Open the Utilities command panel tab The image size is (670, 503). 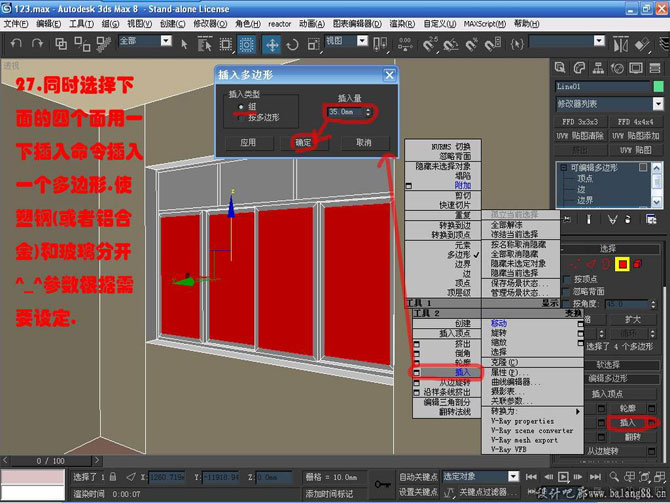(655, 68)
